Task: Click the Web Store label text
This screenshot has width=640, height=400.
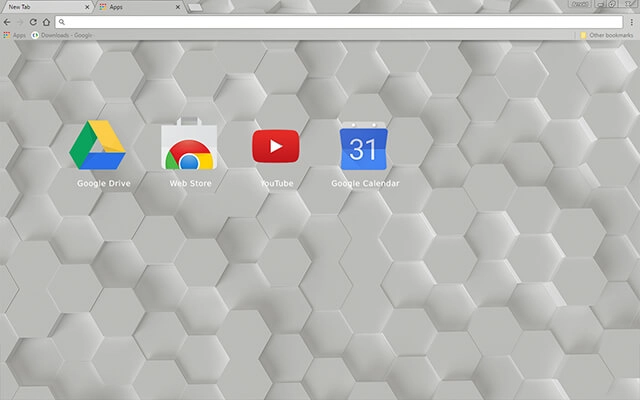Action: pos(191,184)
